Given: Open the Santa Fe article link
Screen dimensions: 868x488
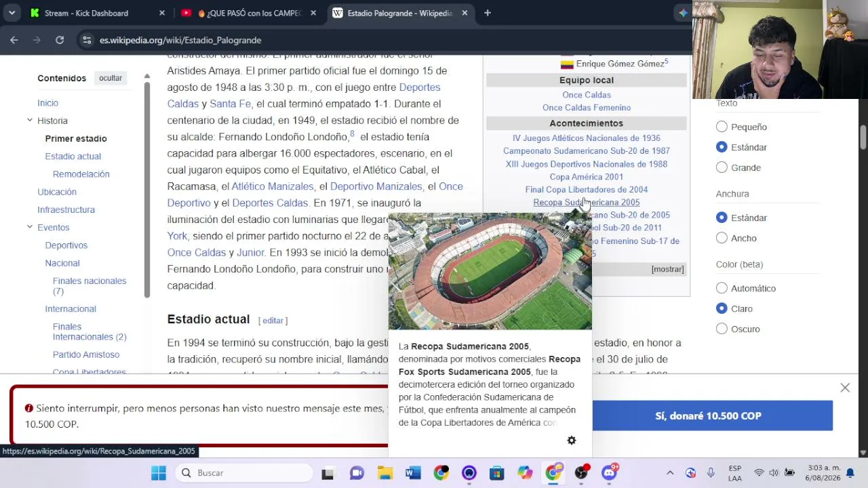Looking at the screenshot, I should pyautogui.click(x=230, y=104).
